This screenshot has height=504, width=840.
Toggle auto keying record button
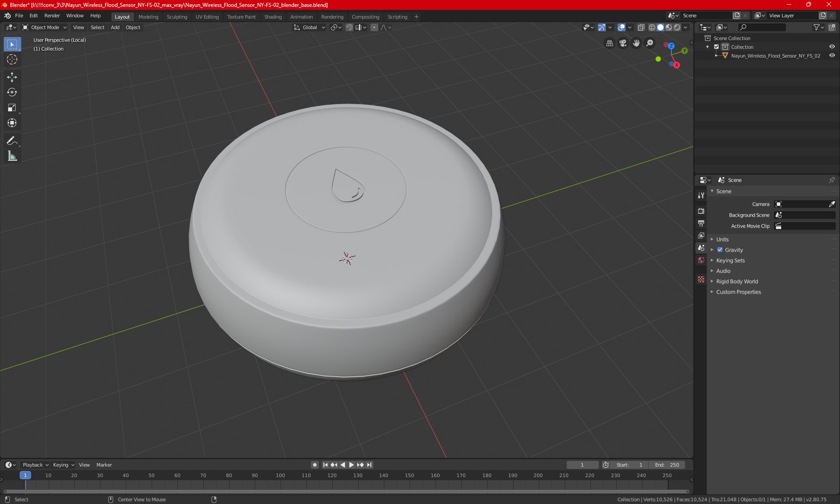315,465
